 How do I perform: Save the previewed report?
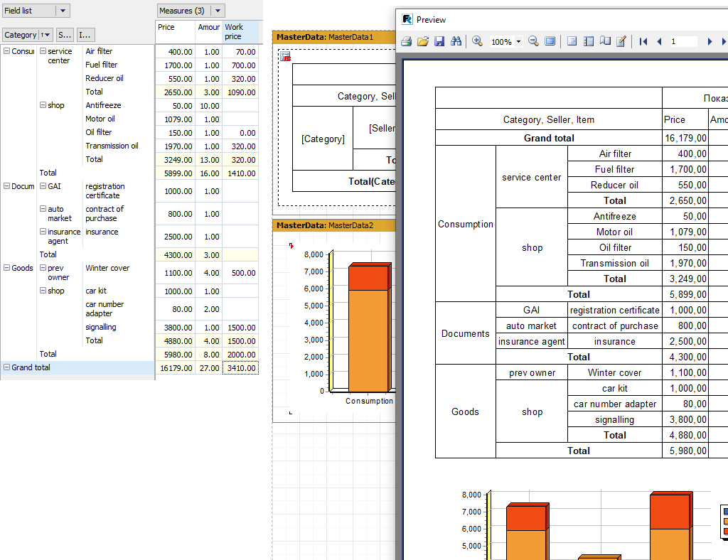pos(439,41)
